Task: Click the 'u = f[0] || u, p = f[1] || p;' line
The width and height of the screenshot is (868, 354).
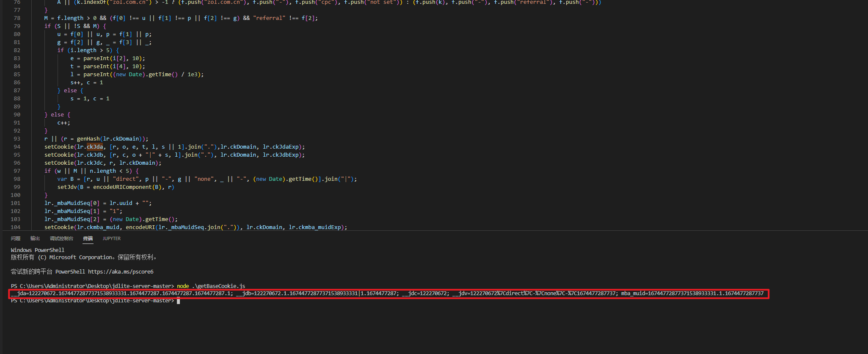Action: [105, 34]
